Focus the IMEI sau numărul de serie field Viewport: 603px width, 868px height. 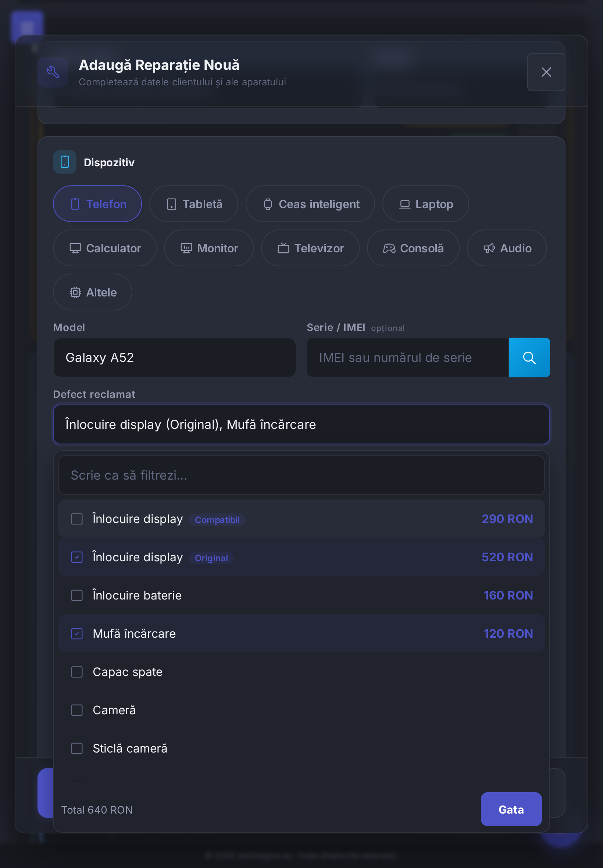(x=408, y=357)
